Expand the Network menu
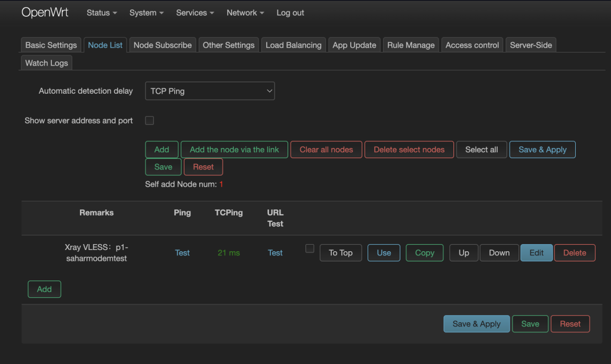This screenshot has width=611, height=364. pyautogui.click(x=245, y=13)
